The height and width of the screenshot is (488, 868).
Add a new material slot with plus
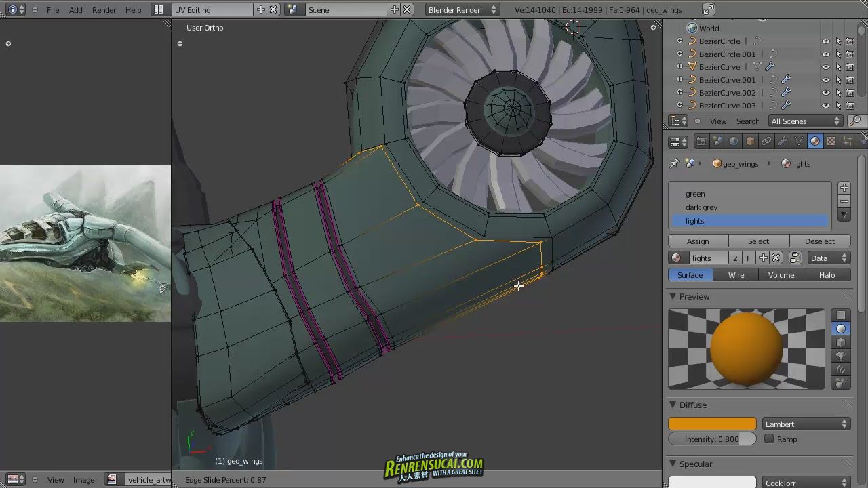pos(844,188)
